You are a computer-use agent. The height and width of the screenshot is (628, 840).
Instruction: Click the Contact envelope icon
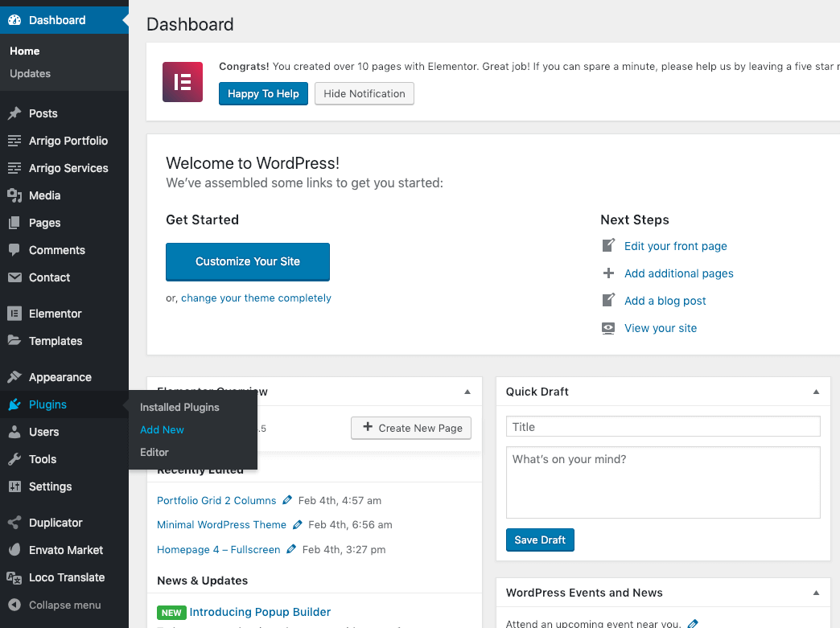click(x=14, y=277)
